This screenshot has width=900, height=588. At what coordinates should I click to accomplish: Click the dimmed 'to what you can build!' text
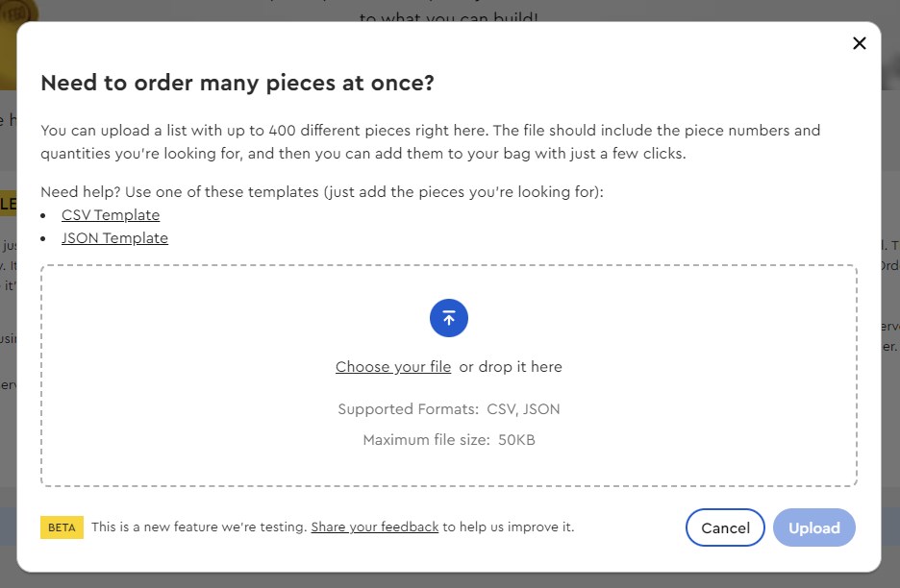tap(450, 16)
